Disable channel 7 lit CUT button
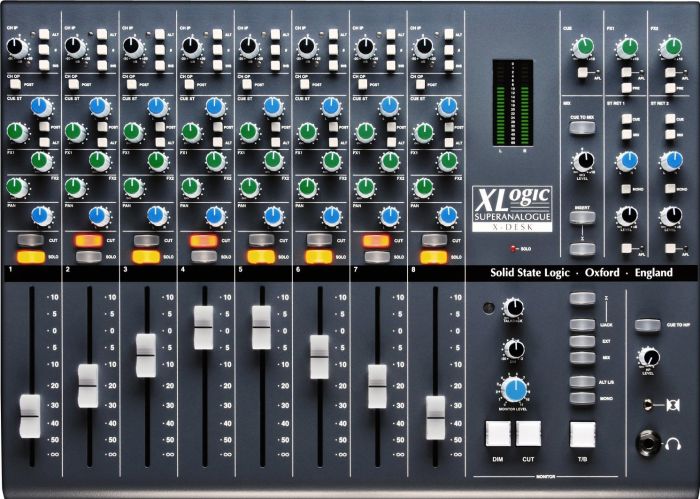The height and width of the screenshot is (499, 700). tap(376, 241)
